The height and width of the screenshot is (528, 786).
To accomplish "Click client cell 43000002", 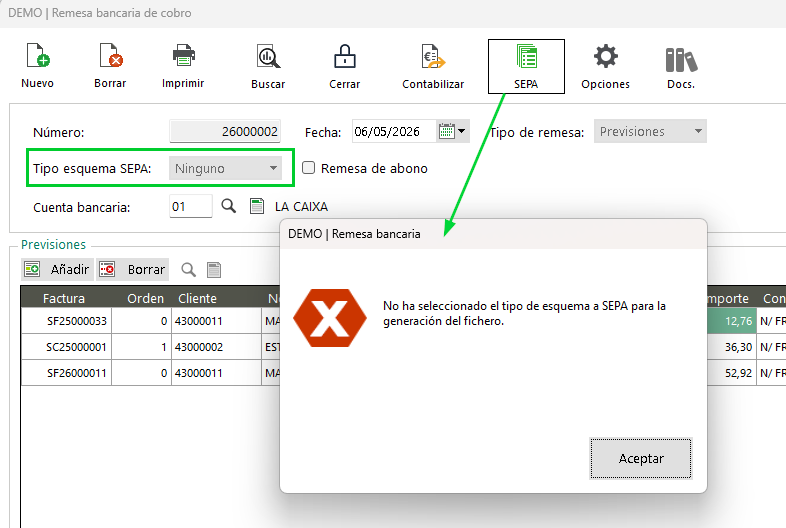I will pos(216,347).
